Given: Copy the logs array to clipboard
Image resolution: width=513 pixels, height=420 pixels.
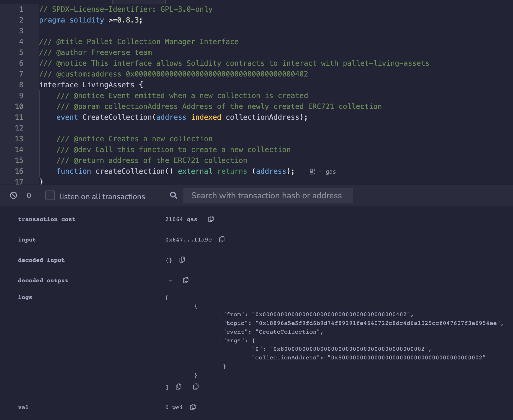Looking at the screenshot, I should pos(178,387).
